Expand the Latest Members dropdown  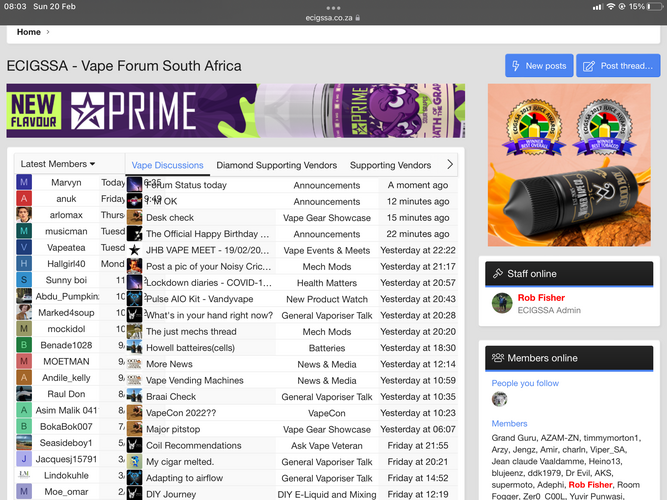point(57,164)
